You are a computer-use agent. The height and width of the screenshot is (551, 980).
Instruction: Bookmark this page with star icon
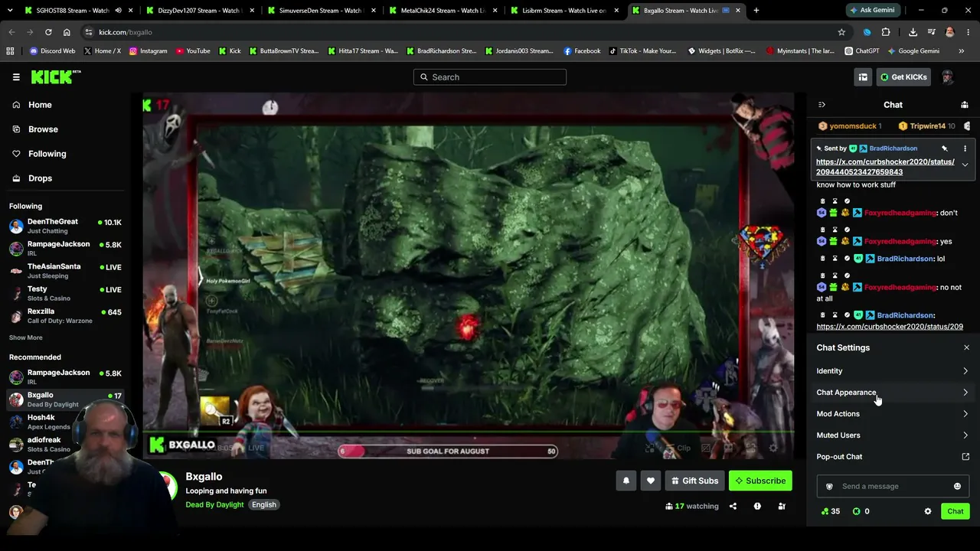click(841, 32)
